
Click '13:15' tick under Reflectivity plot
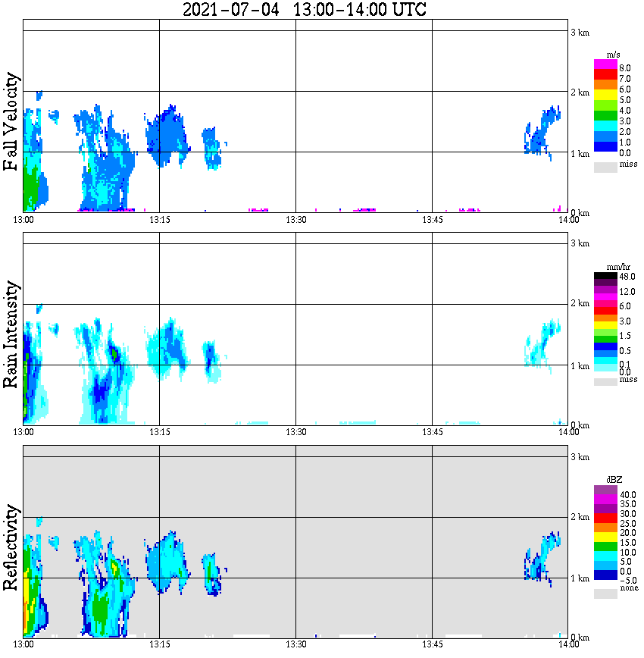click(160, 644)
